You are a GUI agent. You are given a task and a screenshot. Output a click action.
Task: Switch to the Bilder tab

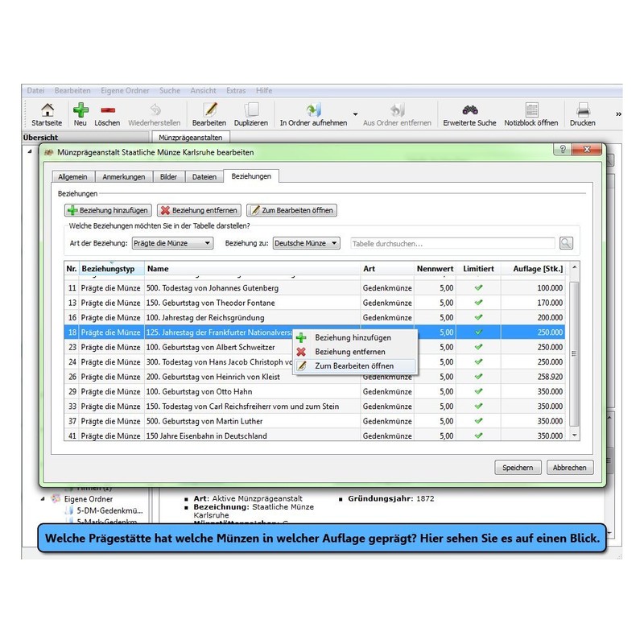click(168, 176)
